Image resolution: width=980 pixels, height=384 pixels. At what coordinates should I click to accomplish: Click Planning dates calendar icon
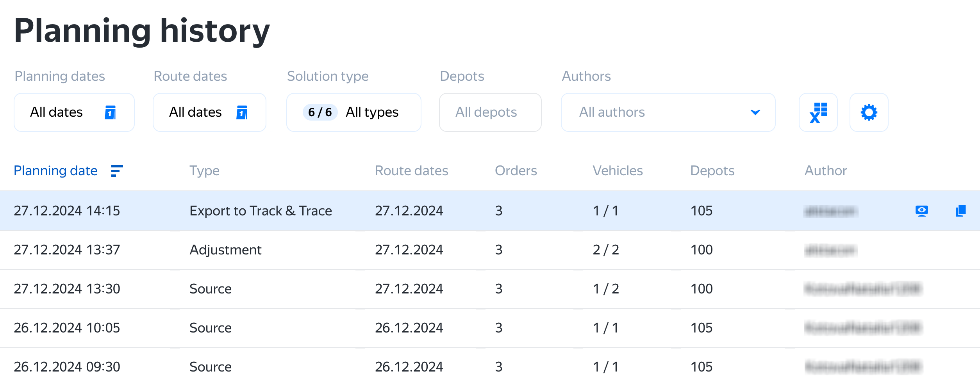pyautogui.click(x=110, y=112)
